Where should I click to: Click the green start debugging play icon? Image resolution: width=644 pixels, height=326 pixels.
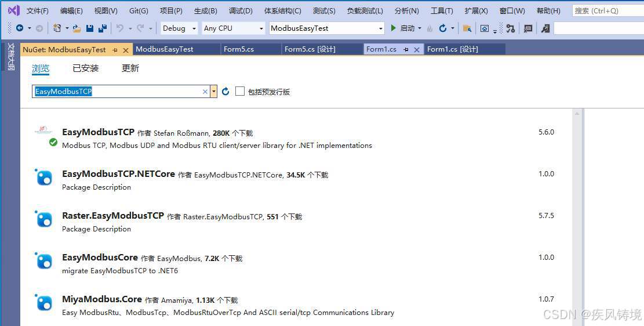point(393,28)
